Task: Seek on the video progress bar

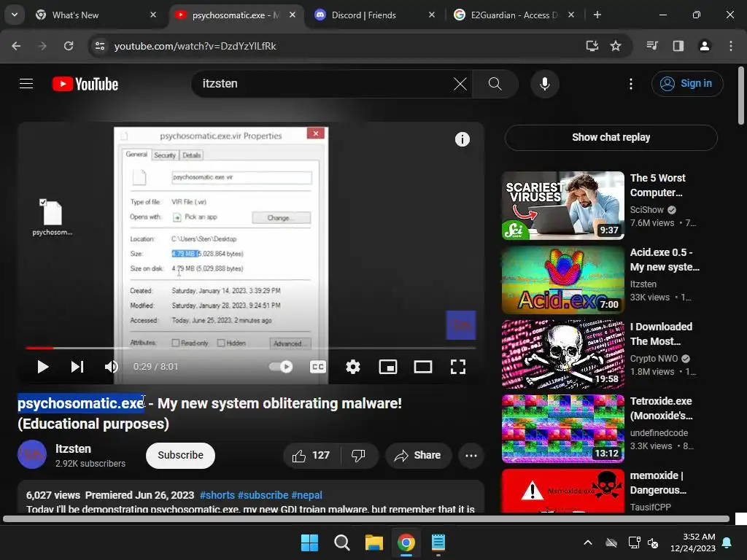Action: [x=251, y=348]
